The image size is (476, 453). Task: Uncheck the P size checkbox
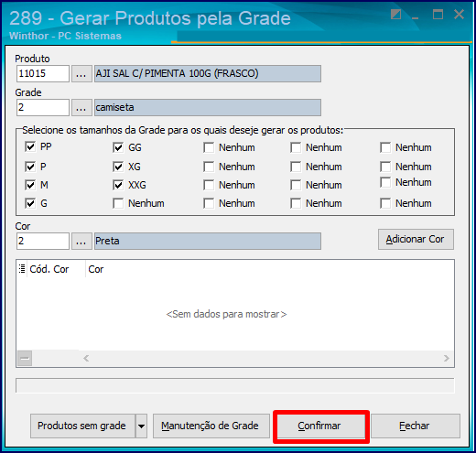(x=30, y=167)
